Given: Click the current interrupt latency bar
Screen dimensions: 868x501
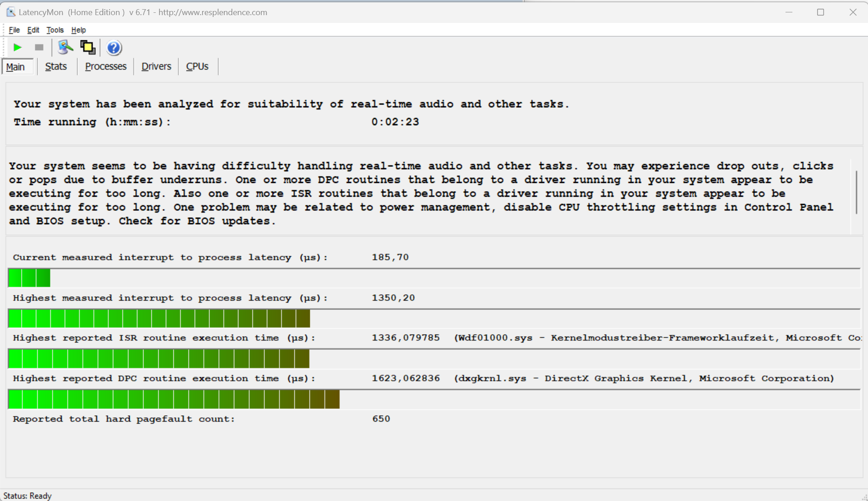Looking at the screenshot, I should tap(29, 278).
